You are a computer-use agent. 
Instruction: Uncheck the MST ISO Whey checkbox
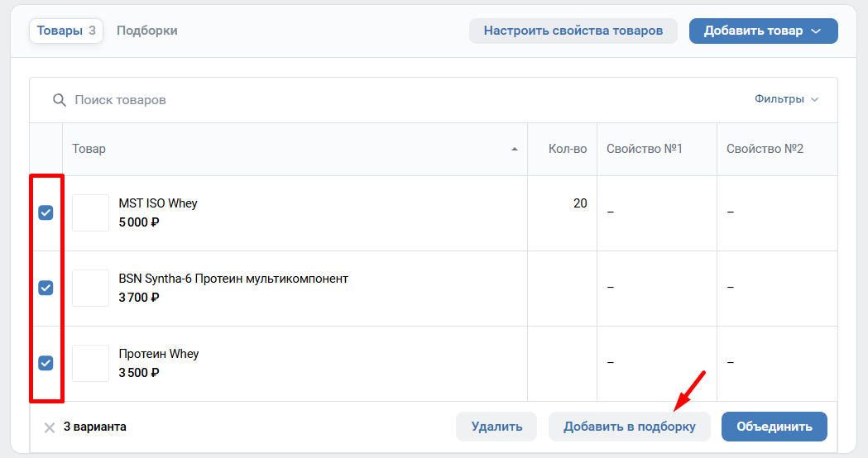[x=46, y=212]
